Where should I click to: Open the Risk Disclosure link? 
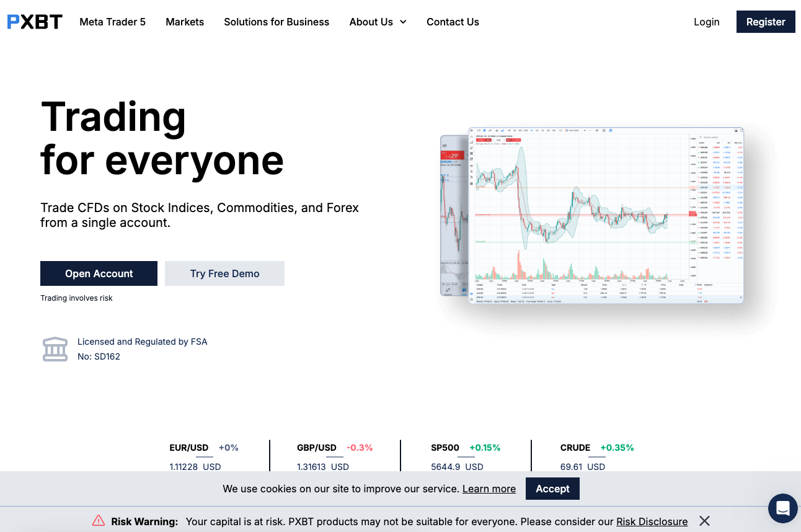pos(652,521)
